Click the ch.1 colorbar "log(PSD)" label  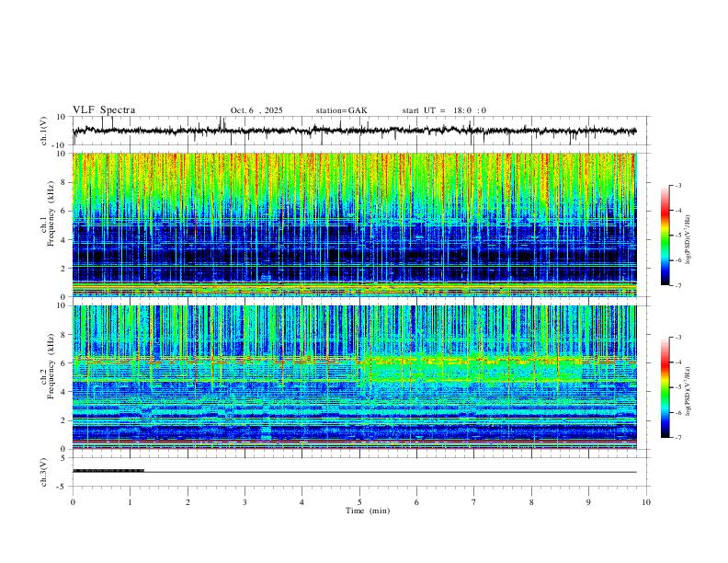point(688,240)
